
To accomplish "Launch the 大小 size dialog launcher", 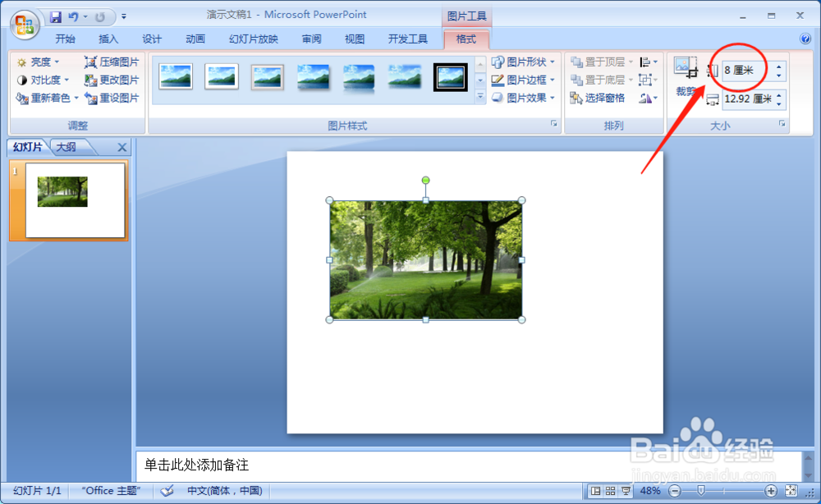I will tap(782, 124).
